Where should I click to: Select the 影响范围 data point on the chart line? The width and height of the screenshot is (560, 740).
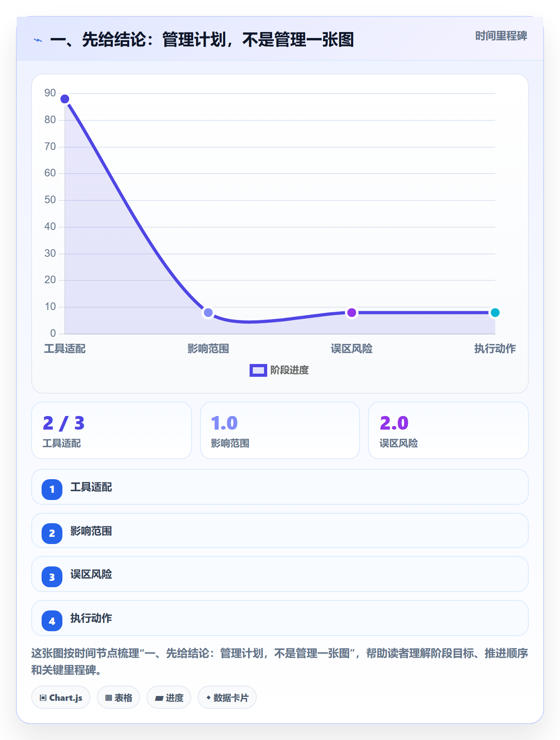pos(208,312)
